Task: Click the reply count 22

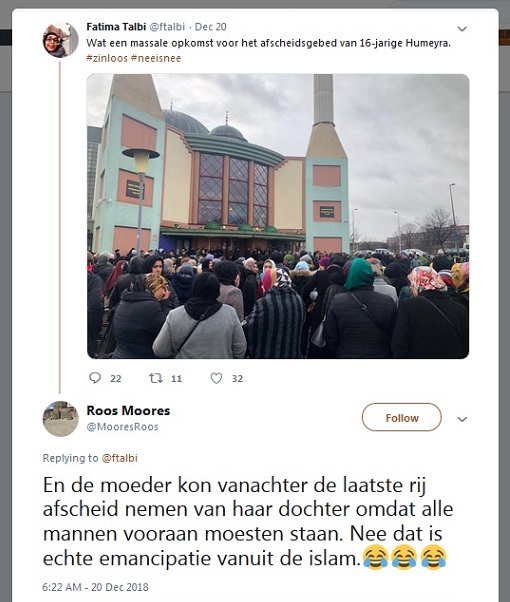Action: [116, 379]
